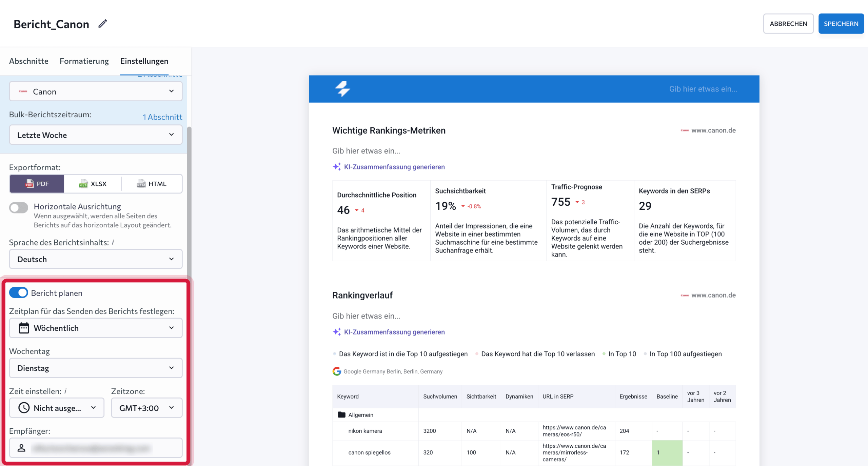This screenshot has height=466, width=868.
Task: Open the Nicht ausgewählt time dropdown
Action: (x=57, y=408)
